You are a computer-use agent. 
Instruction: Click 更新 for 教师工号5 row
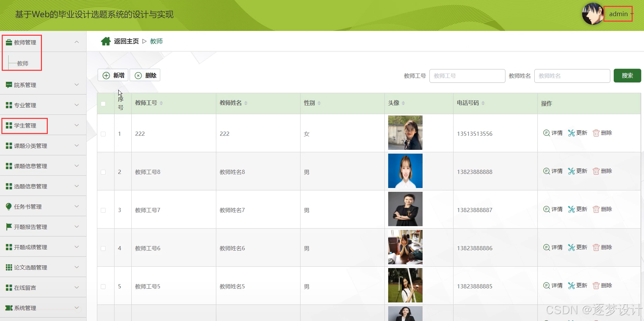pyautogui.click(x=578, y=286)
